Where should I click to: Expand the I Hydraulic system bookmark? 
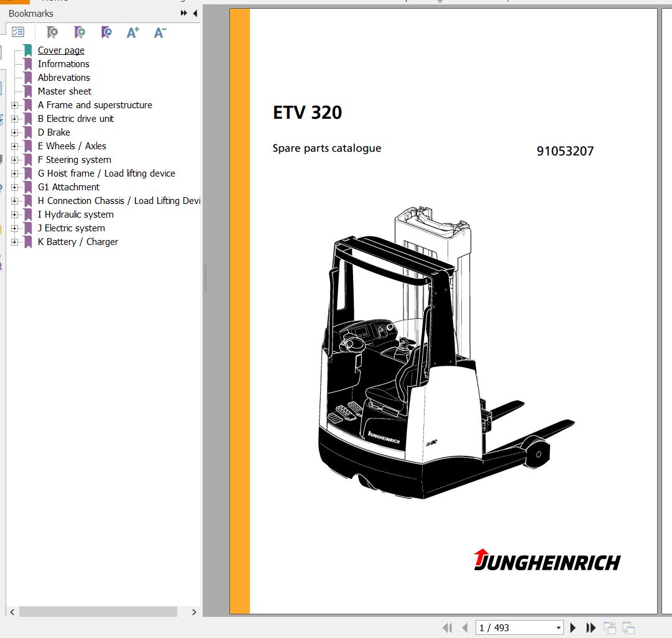tap(14, 215)
